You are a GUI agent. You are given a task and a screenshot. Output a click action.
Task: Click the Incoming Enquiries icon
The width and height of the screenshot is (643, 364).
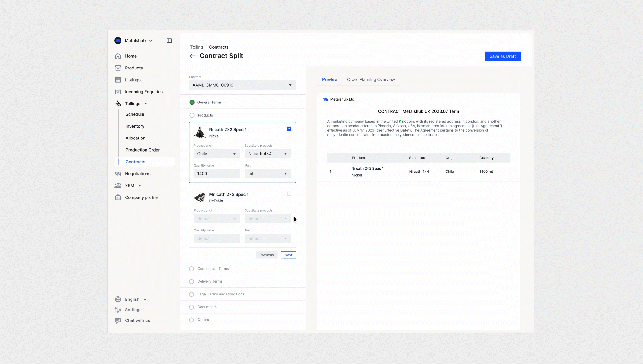[118, 92]
